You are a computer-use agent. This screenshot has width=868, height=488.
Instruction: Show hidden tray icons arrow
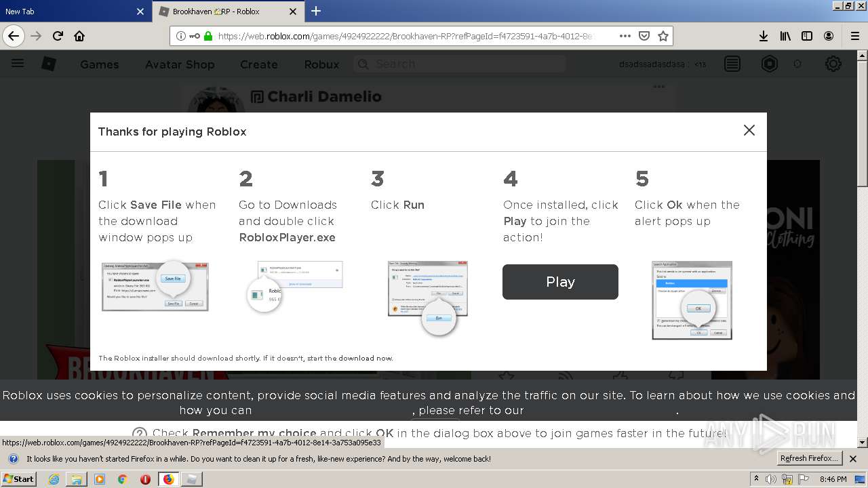pos(757,479)
